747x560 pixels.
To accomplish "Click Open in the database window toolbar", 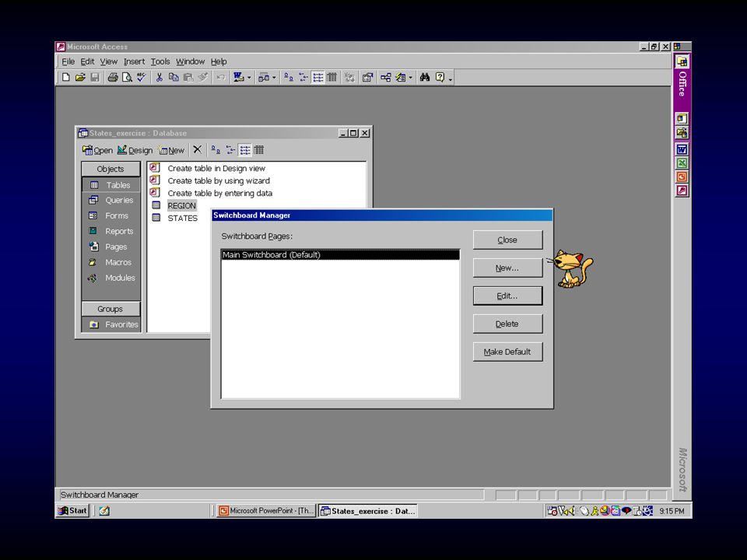I will point(98,150).
